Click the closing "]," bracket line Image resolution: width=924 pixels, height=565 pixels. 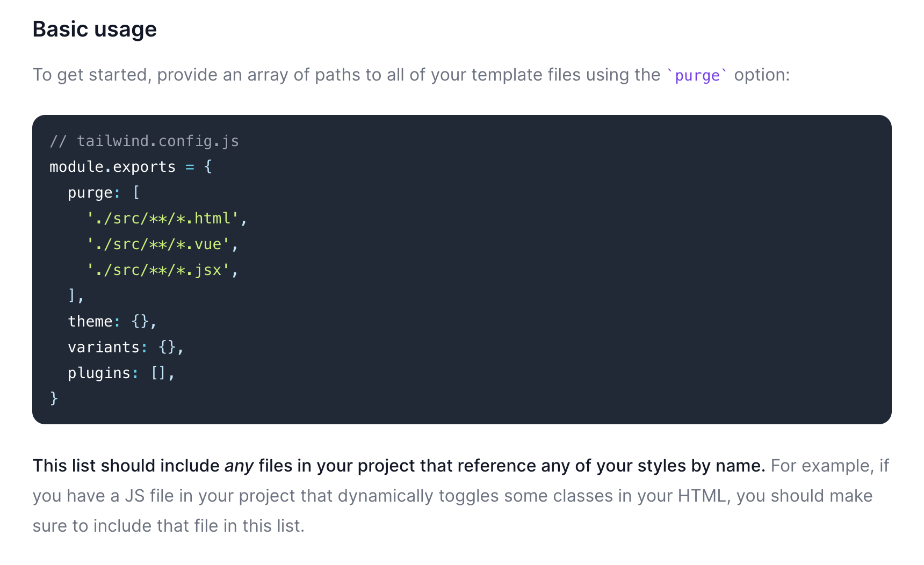coord(76,295)
